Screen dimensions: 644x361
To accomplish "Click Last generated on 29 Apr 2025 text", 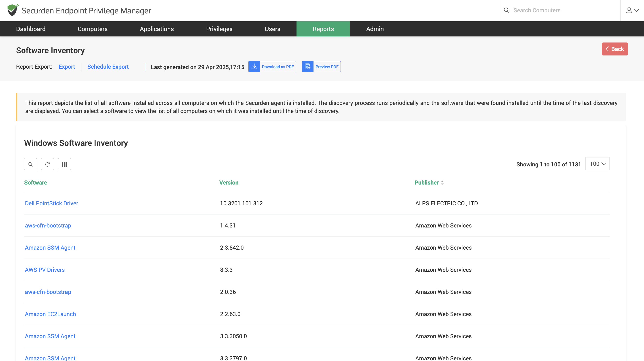I will click(197, 67).
